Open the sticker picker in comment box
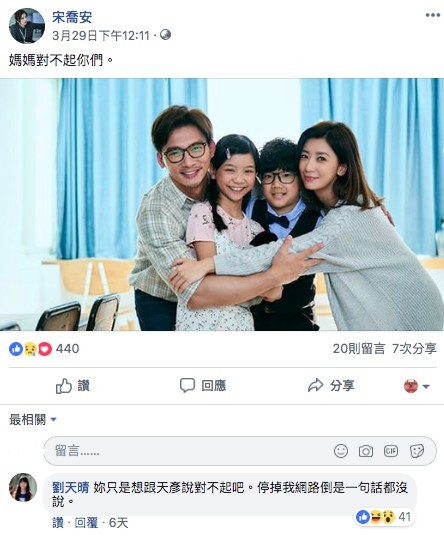 click(416, 451)
